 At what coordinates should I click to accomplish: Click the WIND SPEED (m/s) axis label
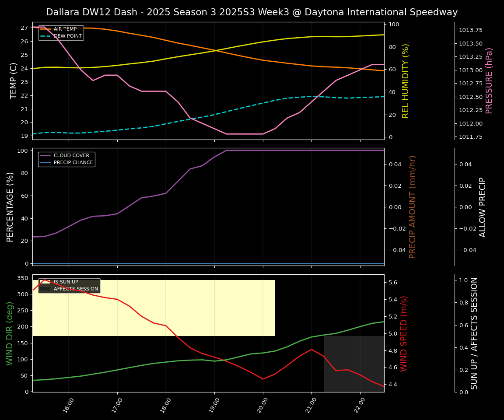(x=404, y=333)
